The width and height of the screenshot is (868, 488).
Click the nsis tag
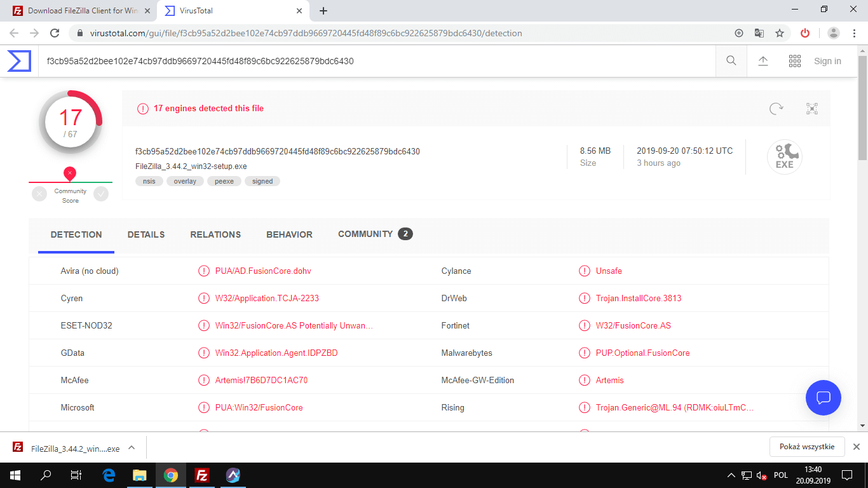(149, 181)
